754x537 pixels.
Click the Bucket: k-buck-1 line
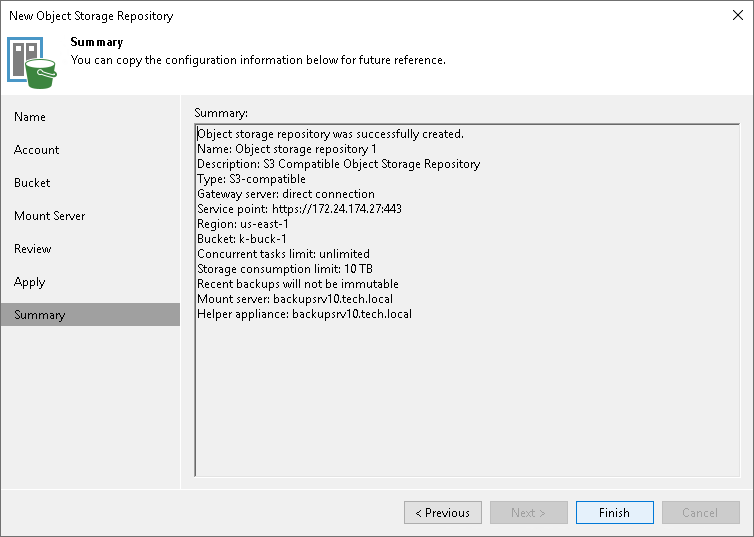[x=244, y=239]
